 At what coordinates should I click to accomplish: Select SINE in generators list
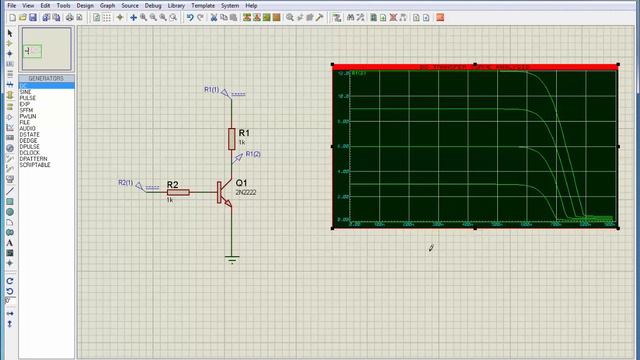25,92
